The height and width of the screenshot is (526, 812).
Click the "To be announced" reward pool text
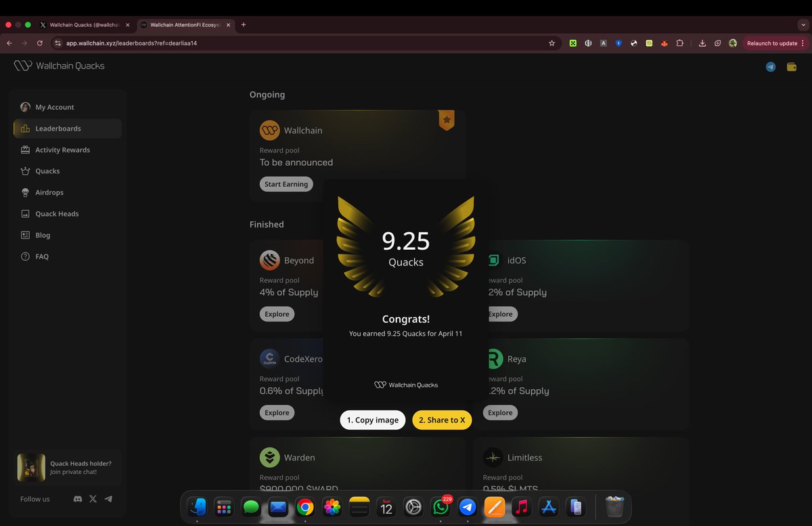pos(296,162)
